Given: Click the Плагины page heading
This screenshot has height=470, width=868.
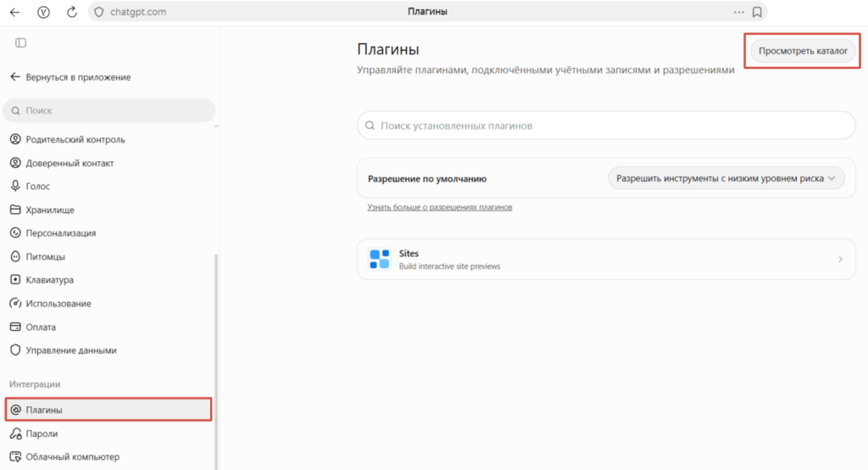Looking at the screenshot, I should [x=388, y=49].
